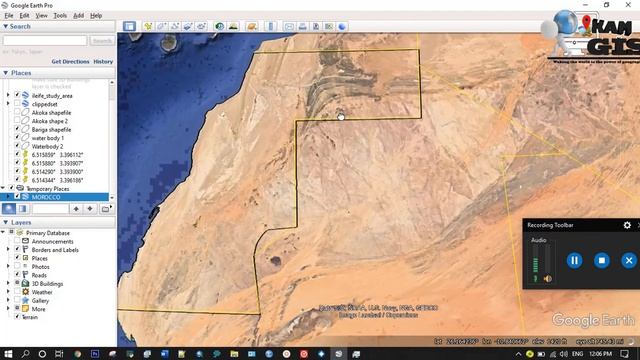Open the Tools menu
This screenshot has height=360, width=640.
point(60,16)
